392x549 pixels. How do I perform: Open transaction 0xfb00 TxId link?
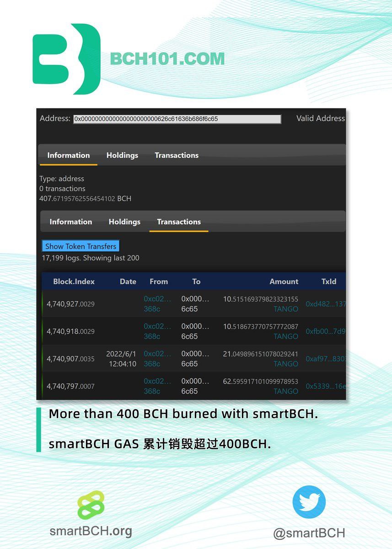pyautogui.click(x=326, y=331)
